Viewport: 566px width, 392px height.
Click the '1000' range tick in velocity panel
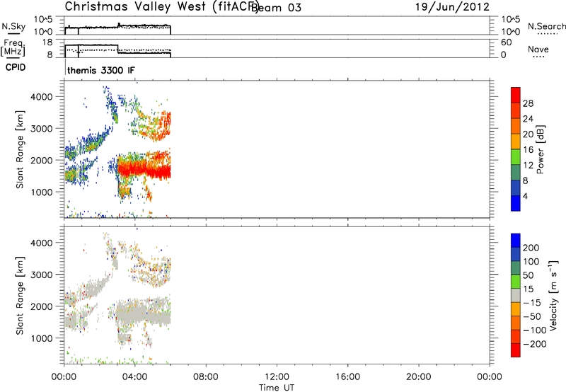(x=42, y=338)
